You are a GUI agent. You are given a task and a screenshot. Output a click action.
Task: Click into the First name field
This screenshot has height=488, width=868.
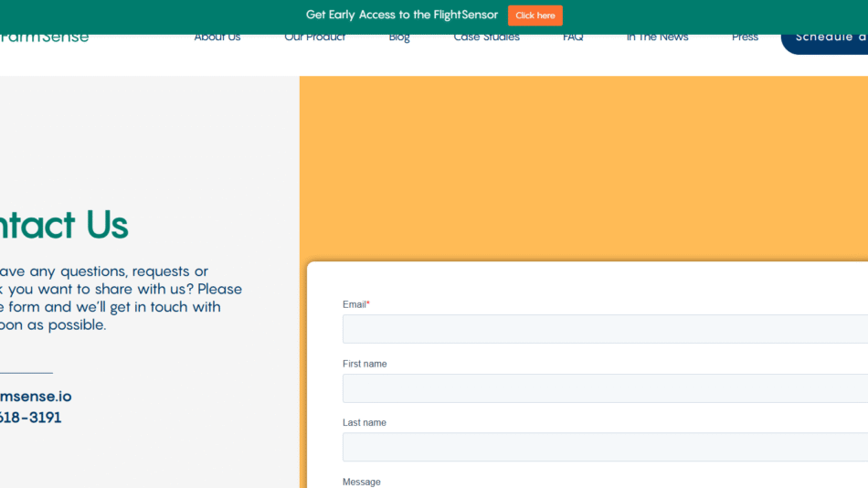(605, 388)
